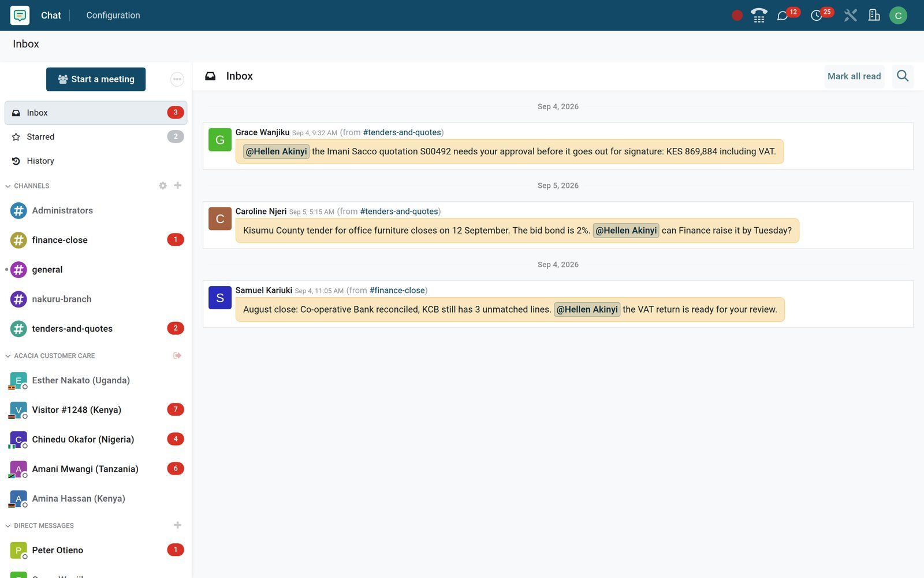Viewport: 924px width, 578px height.
Task: Open #tenders-and-quotes link in Grace's message
Action: 402,132
